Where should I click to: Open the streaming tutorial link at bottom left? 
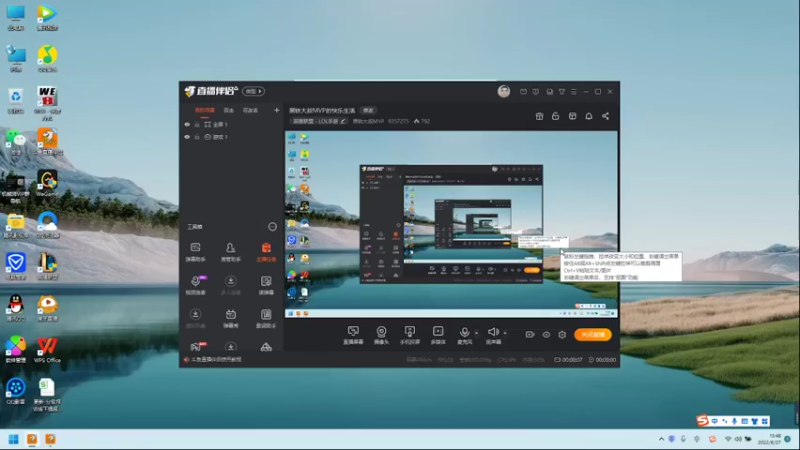[216, 360]
